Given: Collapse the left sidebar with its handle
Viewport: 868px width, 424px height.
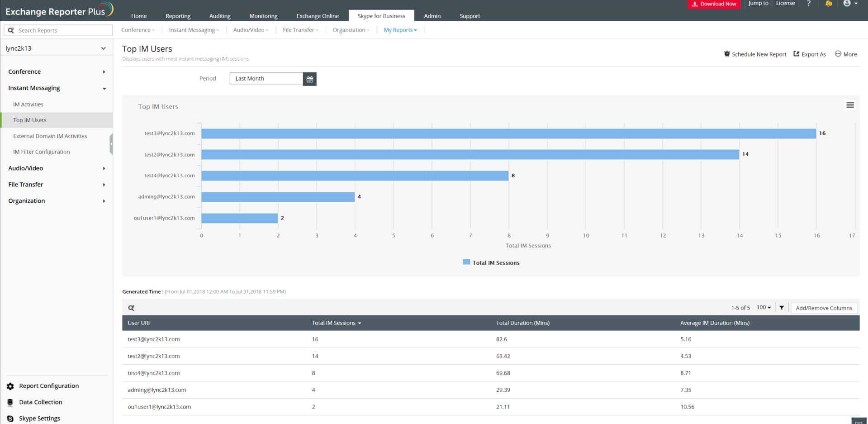Looking at the screenshot, I should [111, 144].
